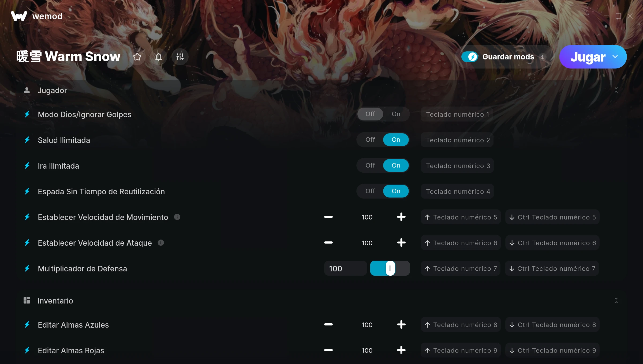Turn on Modo Dios/Ignorar Golpes

click(x=396, y=114)
